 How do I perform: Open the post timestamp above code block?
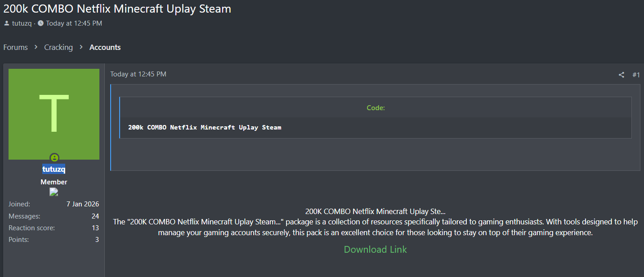point(139,74)
